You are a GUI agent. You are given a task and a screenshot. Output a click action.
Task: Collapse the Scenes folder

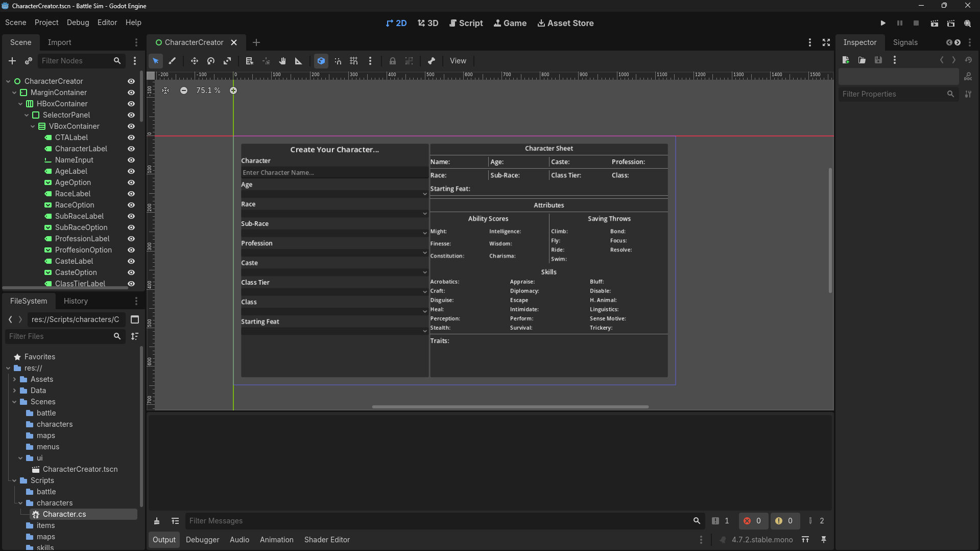click(x=14, y=402)
